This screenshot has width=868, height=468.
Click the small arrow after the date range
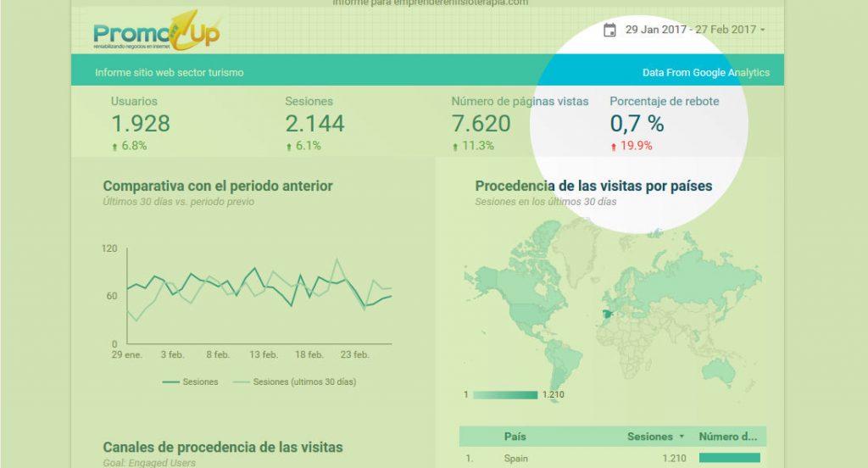(763, 31)
